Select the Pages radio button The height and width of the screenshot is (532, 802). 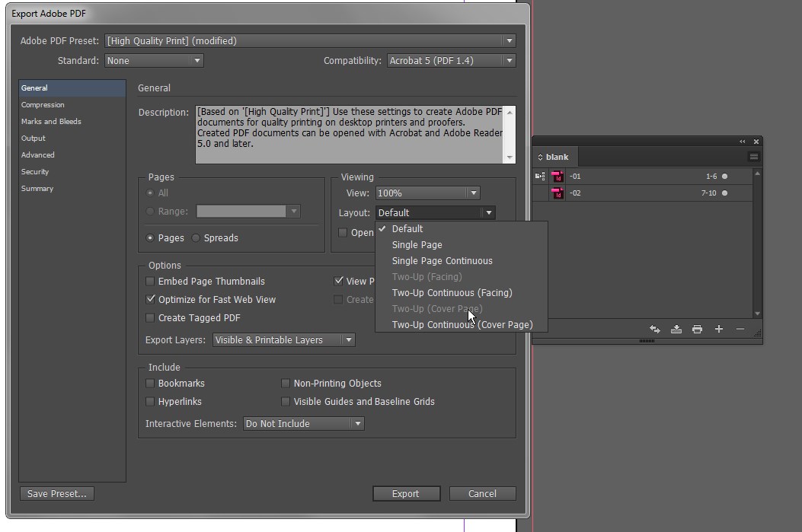click(x=150, y=237)
